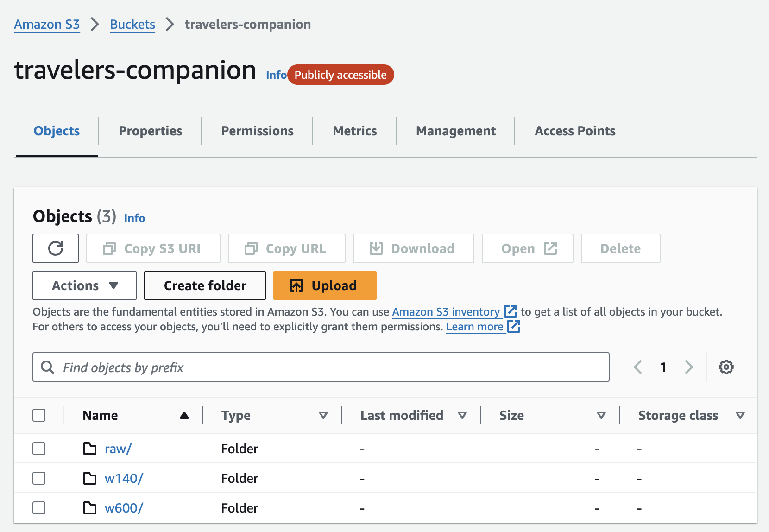Click the Last modified column header text

[402, 415]
